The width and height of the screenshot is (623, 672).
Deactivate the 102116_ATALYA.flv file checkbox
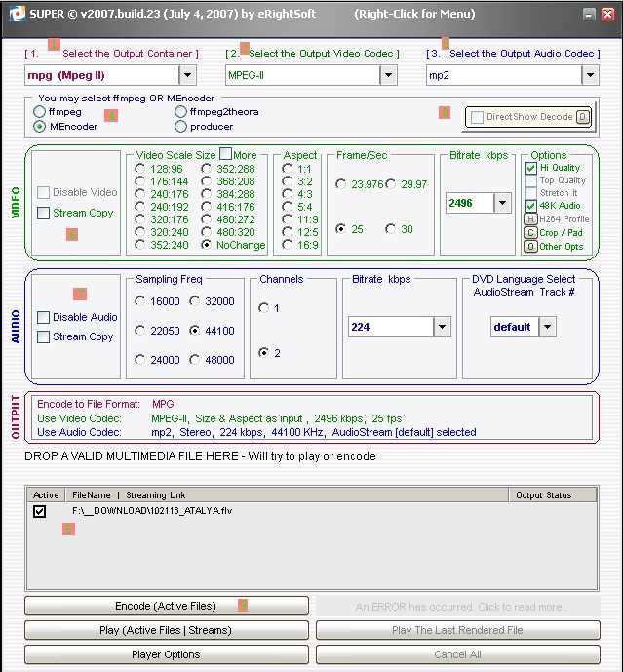(x=40, y=511)
